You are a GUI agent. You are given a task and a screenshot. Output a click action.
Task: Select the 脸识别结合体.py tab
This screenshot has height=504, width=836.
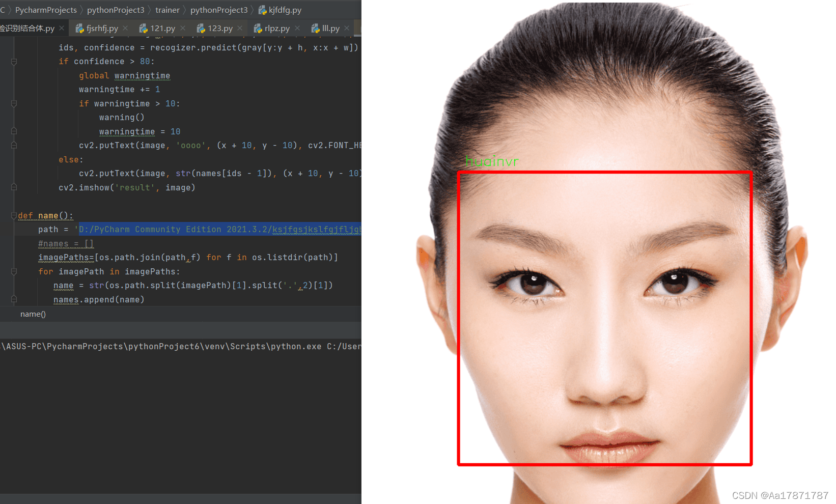[x=27, y=28]
